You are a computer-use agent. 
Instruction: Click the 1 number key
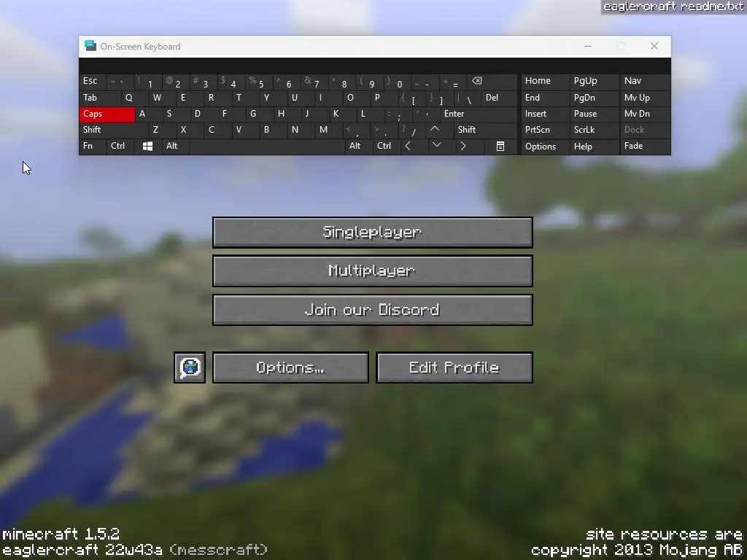click(148, 82)
